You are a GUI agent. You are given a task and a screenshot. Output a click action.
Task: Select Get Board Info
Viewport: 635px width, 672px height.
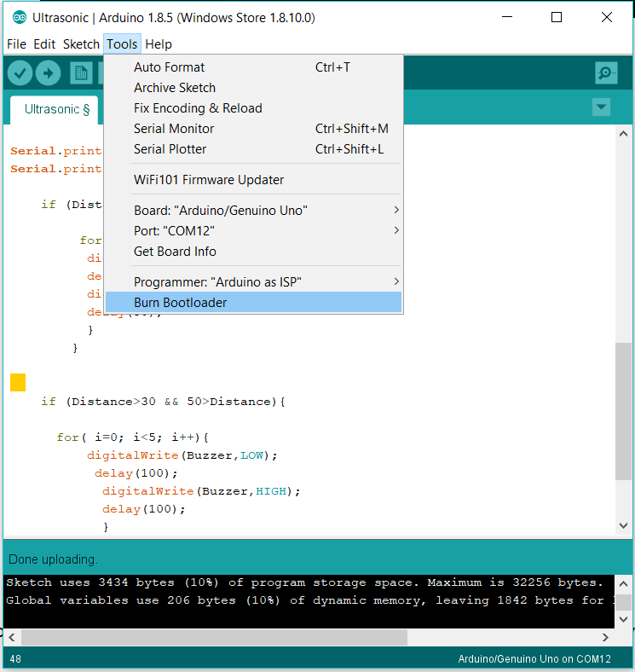click(253, 252)
